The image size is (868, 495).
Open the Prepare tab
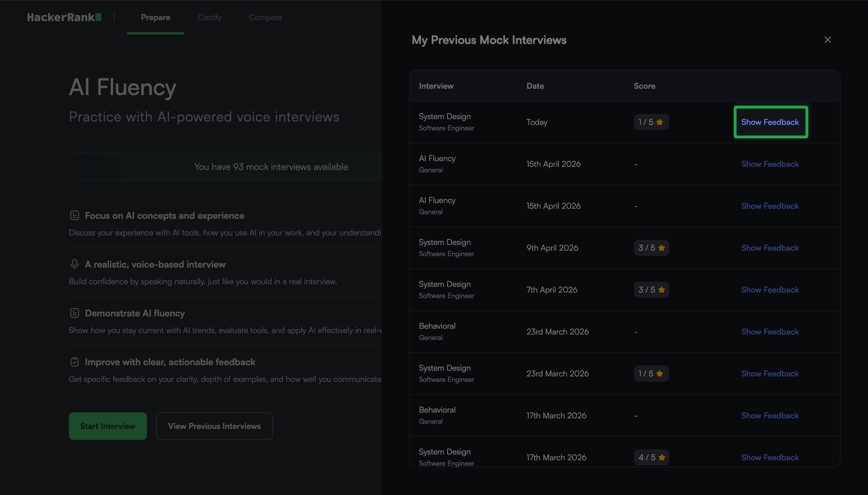tap(155, 17)
